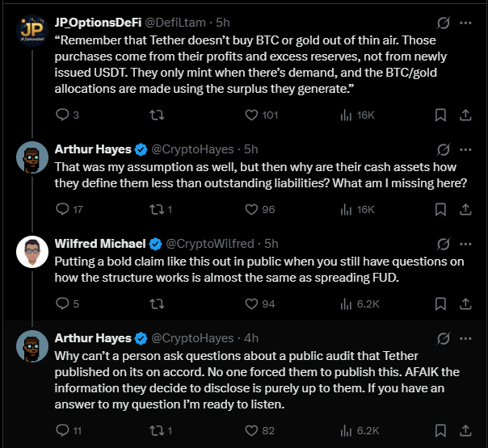The image size is (488, 448).
Task: Like JP_OptionsDeFi's tweet with 101 likes
Action: [x=250, y=115]
